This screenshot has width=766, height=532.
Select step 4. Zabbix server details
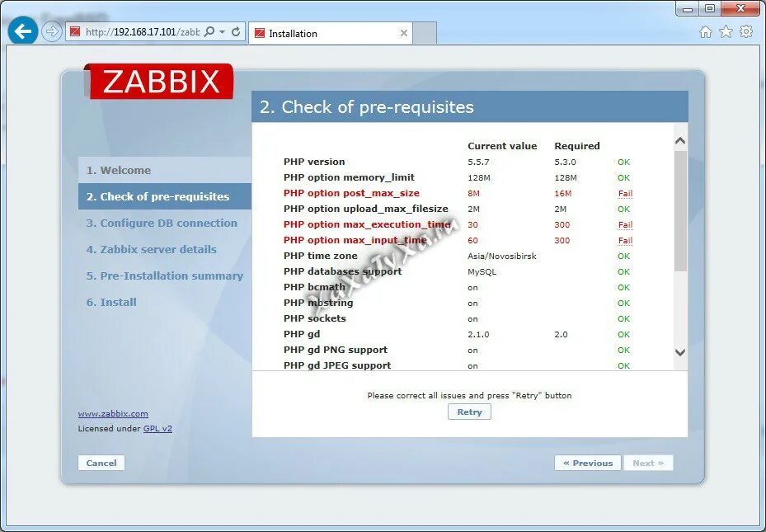[x=152, y=250]
